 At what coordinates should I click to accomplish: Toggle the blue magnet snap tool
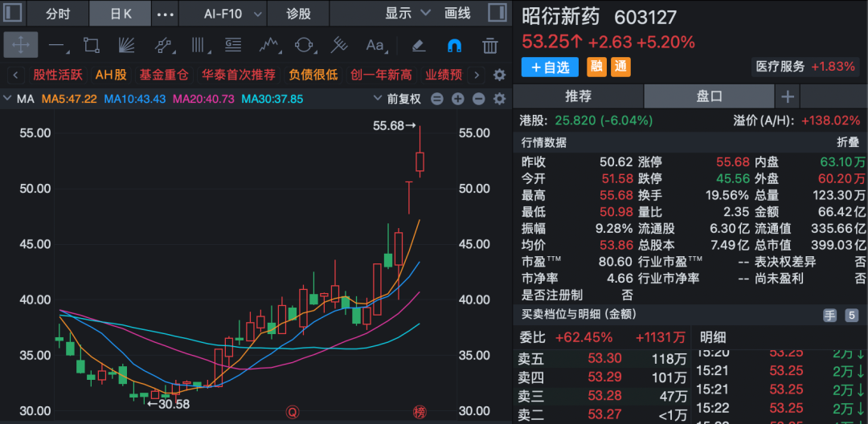click(454, 45)
